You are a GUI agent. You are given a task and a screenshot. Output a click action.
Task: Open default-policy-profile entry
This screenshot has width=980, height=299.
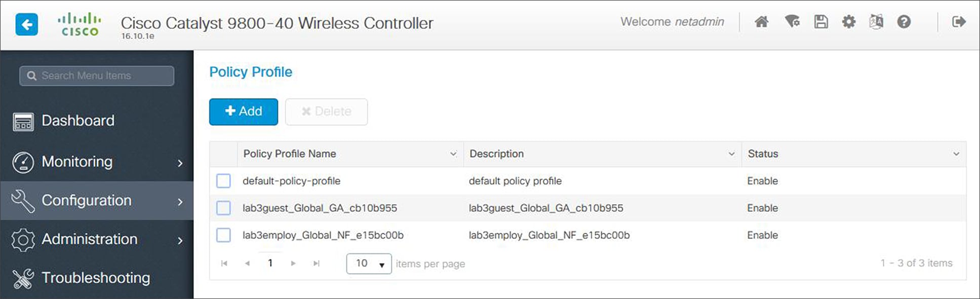pyautogui.click(x=291, y=181)
